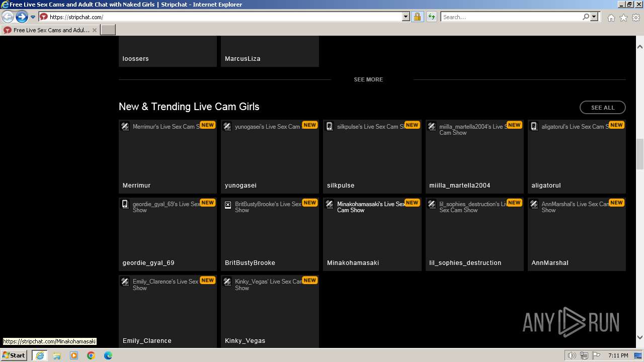Click the mobile icon on geordie_gyal_69 card
644x362 pixels.
point(125,204)
